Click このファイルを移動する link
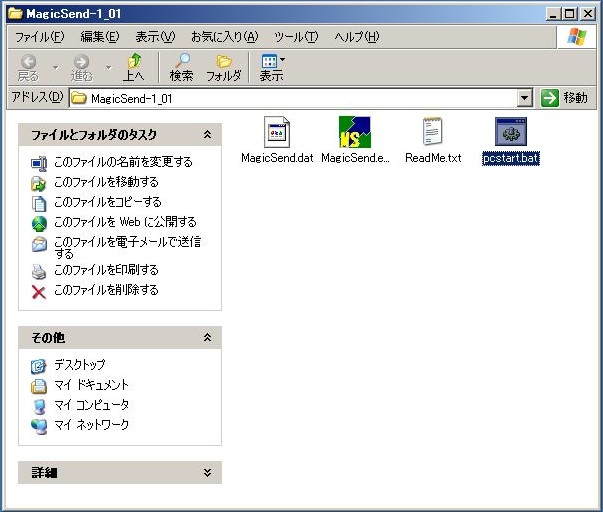 pyautogui.click(x=106, y=182)
